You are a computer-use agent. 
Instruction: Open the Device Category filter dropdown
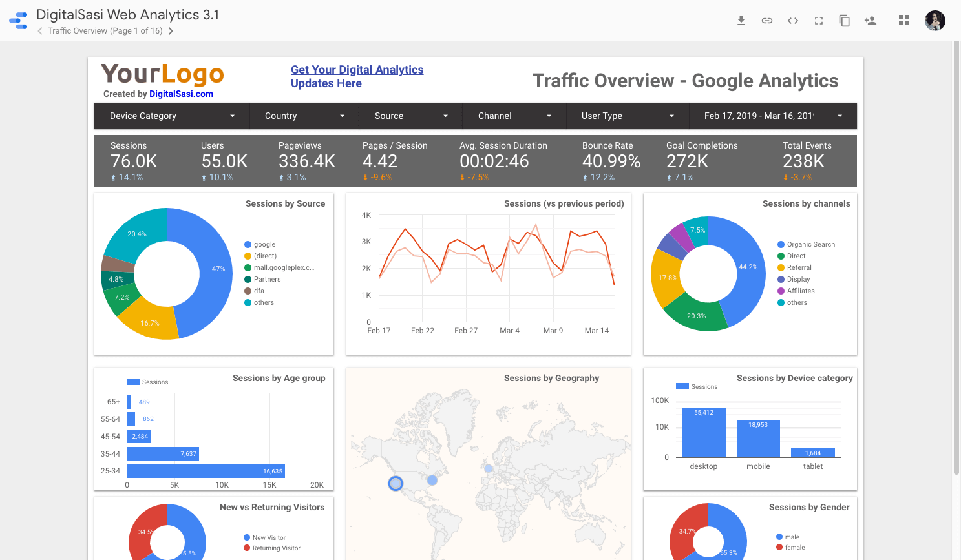tap(172, 116)
